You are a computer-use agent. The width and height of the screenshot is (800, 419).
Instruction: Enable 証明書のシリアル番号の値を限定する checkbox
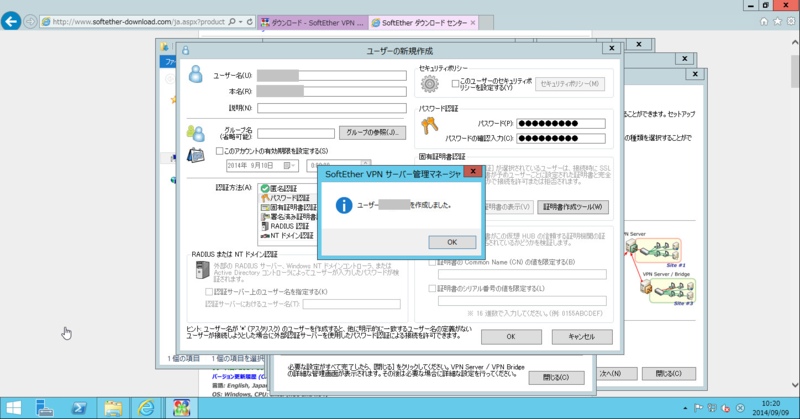click(x=432, y=288)
